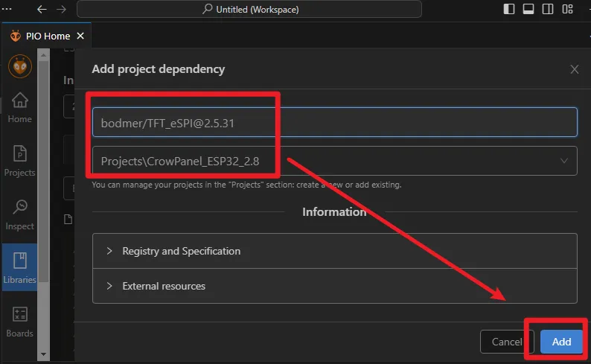Click the Add button

click(x=561, y=342)
